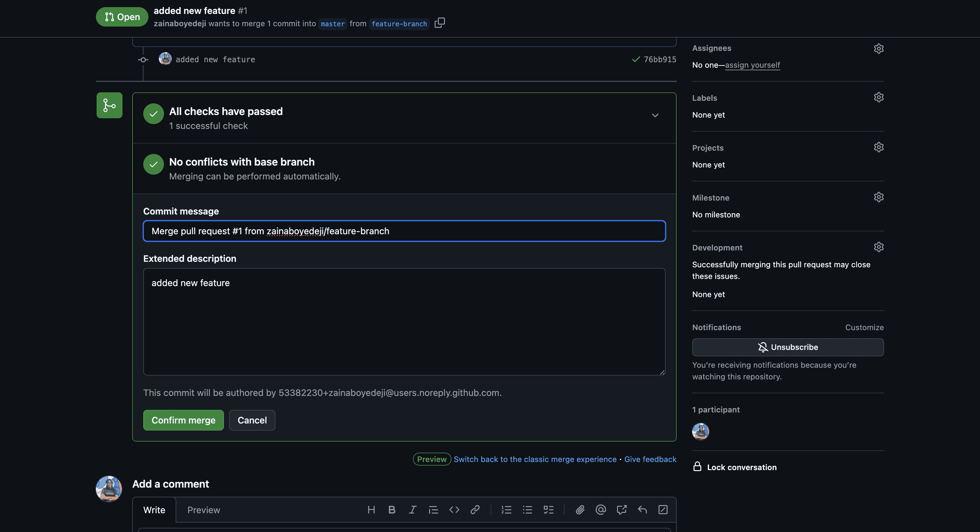Click the copy branch name icon
Viewport: 980px width, 532px height.
coord(439,23)
